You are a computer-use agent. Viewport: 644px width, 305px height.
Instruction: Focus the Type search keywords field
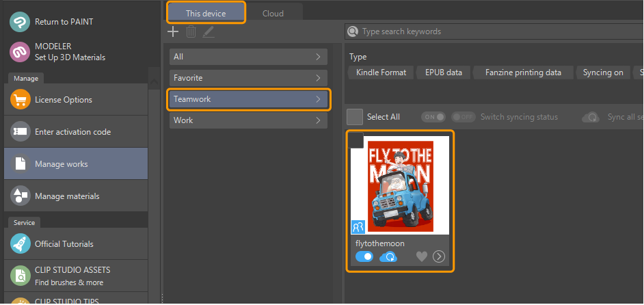point(494,31)
